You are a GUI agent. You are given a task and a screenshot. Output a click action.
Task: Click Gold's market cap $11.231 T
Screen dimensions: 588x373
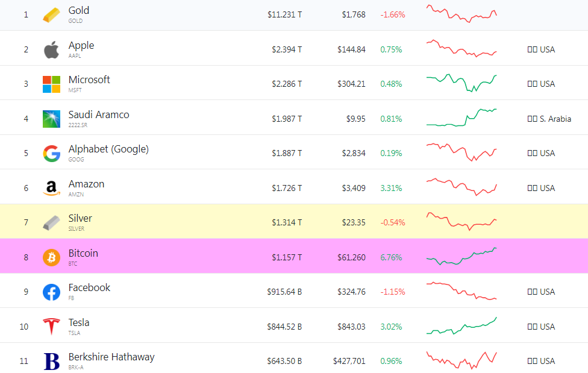[284, 14]
